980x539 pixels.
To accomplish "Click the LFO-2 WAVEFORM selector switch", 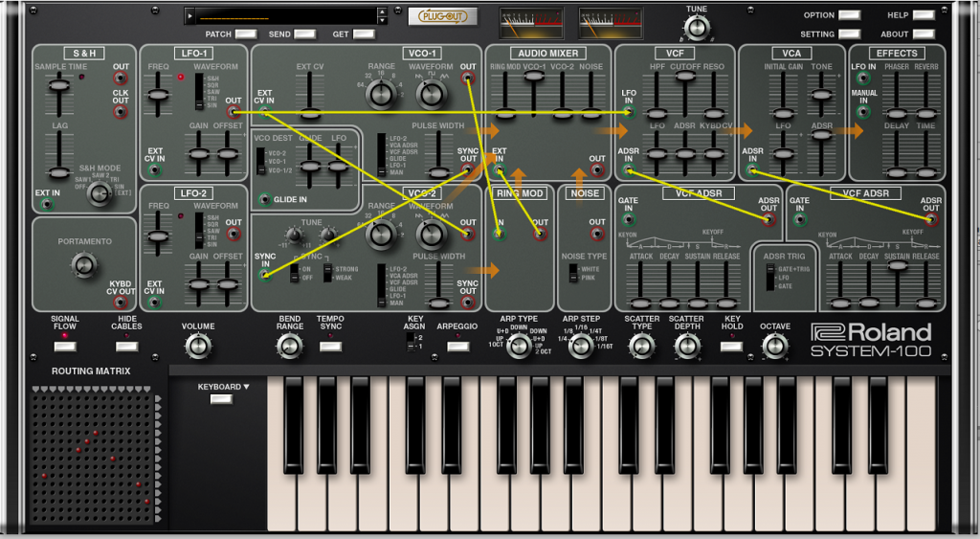I will pyautogui.click(x=199, y=231).
